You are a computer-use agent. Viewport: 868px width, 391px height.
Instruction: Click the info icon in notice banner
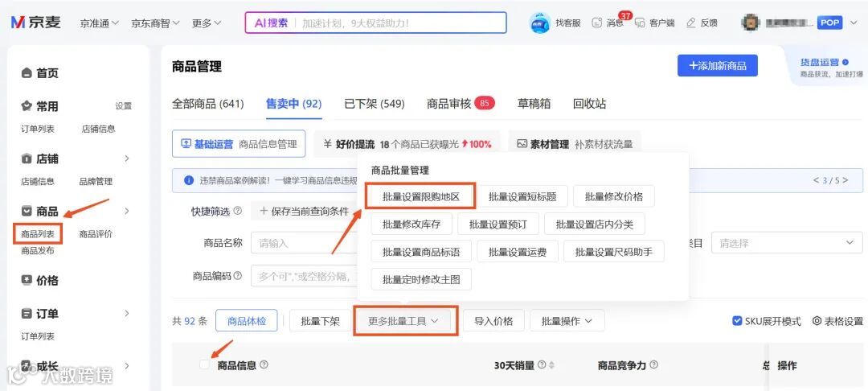[189, 180]
